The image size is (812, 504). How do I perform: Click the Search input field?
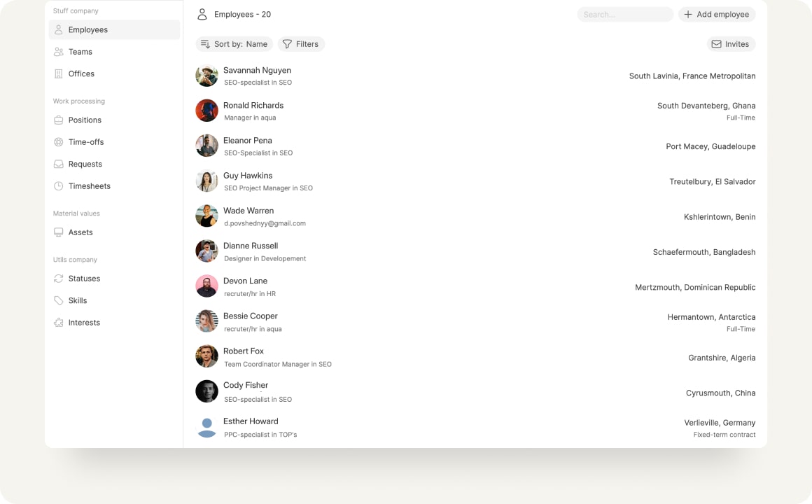[624, 14]
